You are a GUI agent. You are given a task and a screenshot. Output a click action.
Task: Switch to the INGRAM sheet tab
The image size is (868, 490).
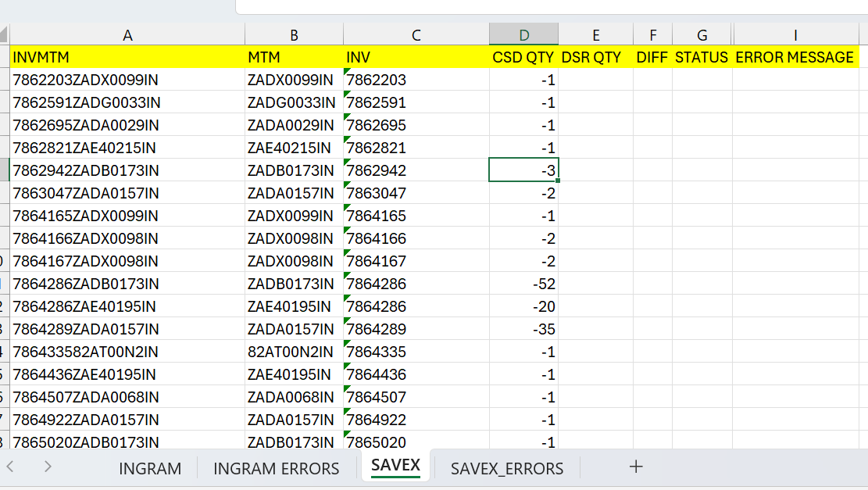[150, 468]
